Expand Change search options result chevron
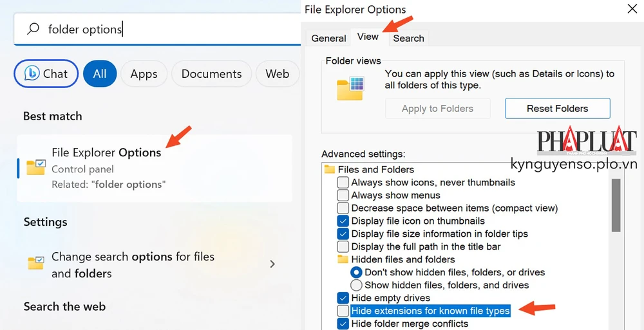This screenshot has width=644, height=330. (x=272, y=264)
